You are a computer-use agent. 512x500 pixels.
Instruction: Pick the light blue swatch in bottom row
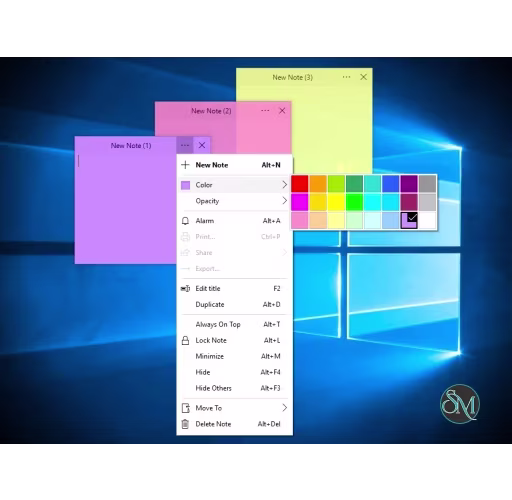tap(391, 220)
